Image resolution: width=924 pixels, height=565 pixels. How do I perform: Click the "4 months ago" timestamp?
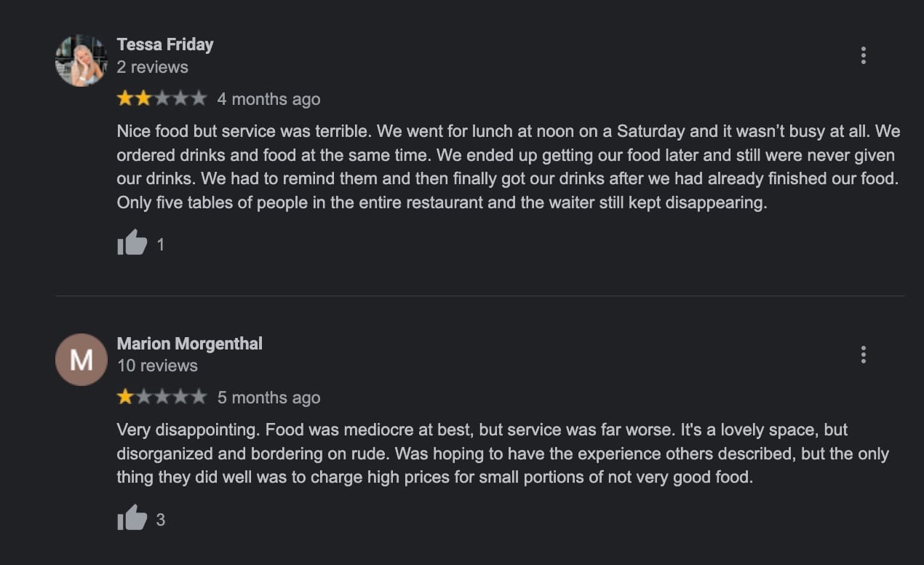point(268,99)
